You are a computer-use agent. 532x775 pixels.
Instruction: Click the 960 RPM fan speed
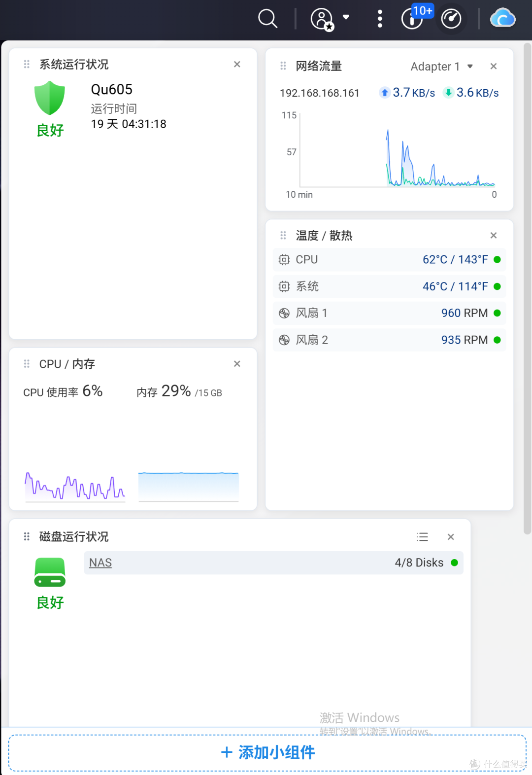465,313
